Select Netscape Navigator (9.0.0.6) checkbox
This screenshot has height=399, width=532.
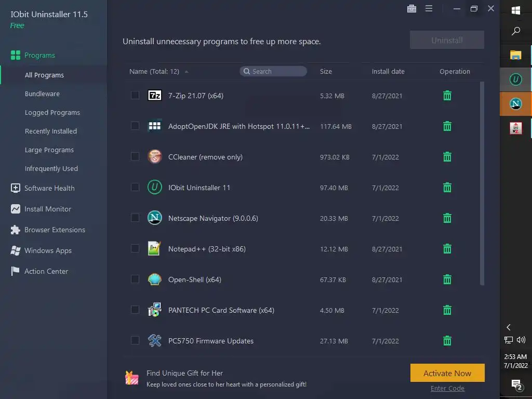(135, 218)
